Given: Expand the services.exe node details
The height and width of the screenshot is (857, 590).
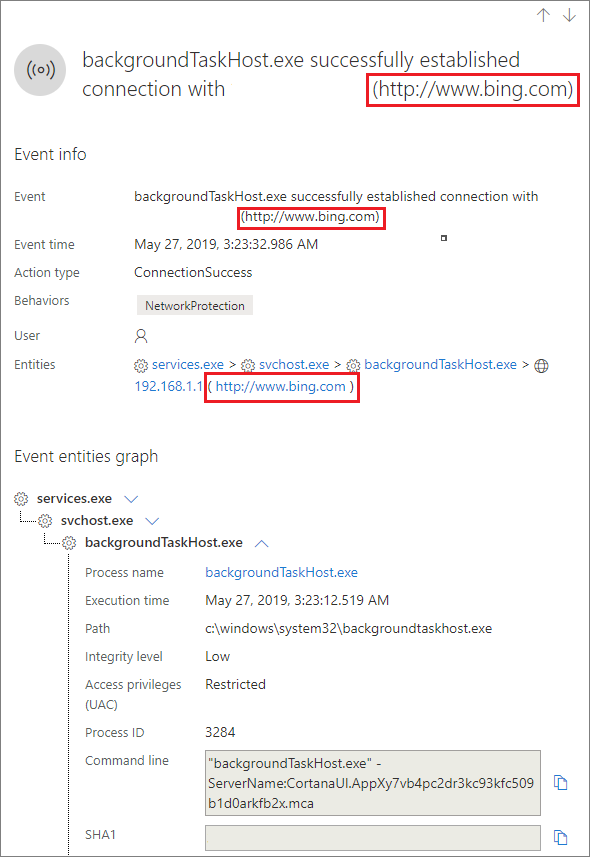Looking at the screenshot, I should [131, 499].
